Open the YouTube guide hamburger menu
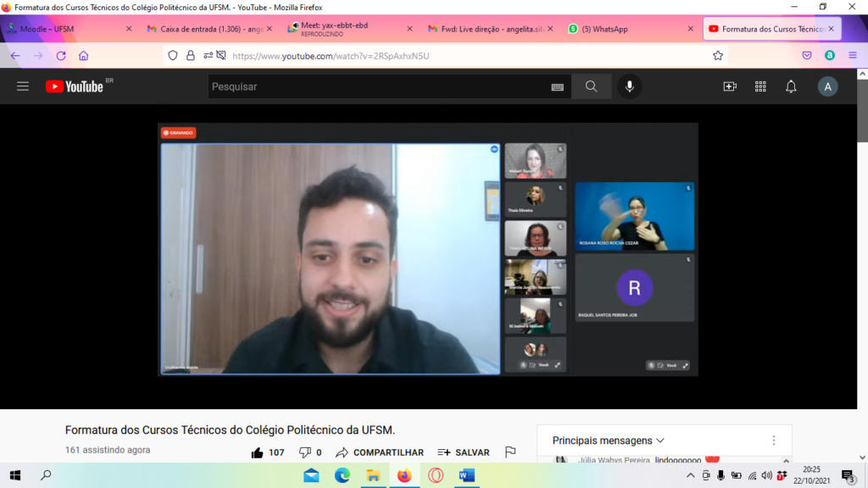This screenshot has width=868, height=488. (x=23, y=86)
